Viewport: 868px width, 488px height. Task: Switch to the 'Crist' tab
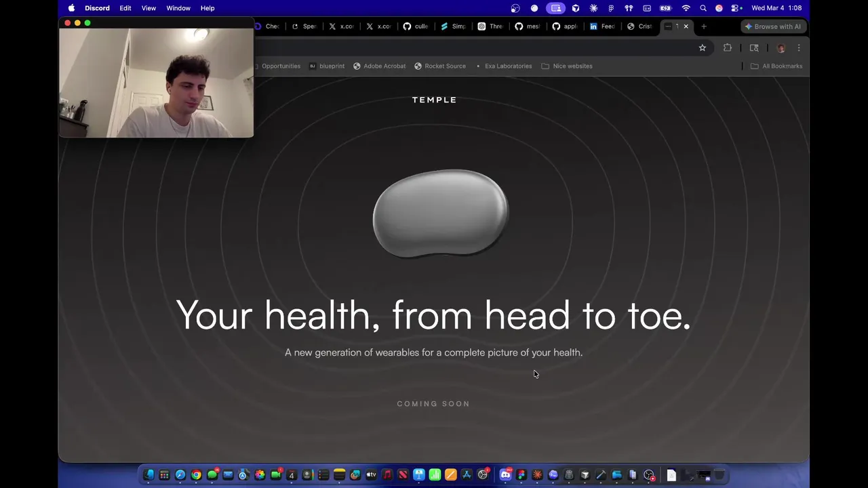[639, 26]
